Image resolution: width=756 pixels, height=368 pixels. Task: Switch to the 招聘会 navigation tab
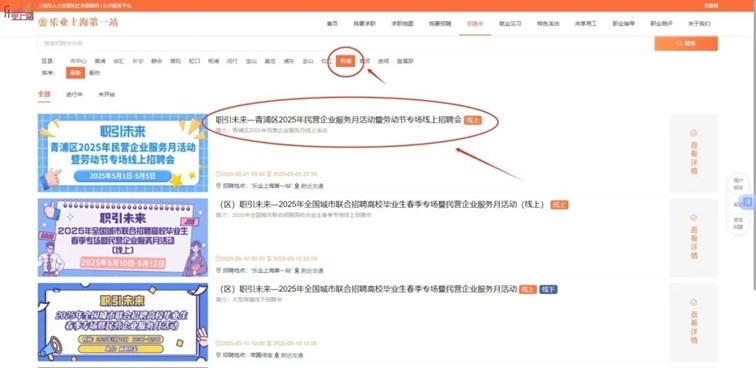pos(475,24)
